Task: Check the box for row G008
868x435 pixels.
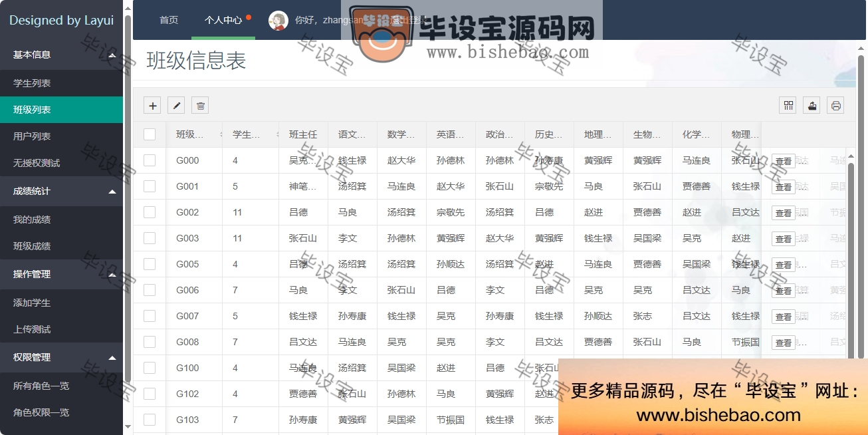Action: 150,342
